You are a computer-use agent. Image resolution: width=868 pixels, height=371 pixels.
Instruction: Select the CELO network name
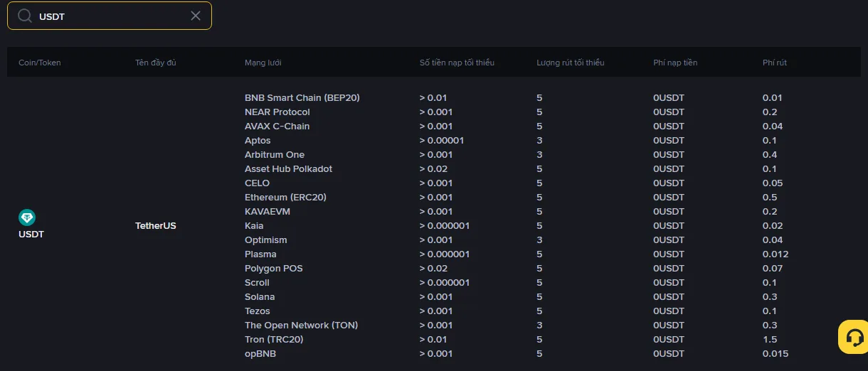pos(258,183)
